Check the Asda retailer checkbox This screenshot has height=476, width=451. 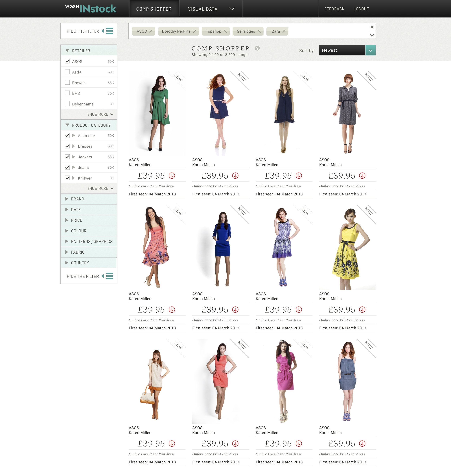[x=67, y=72]
